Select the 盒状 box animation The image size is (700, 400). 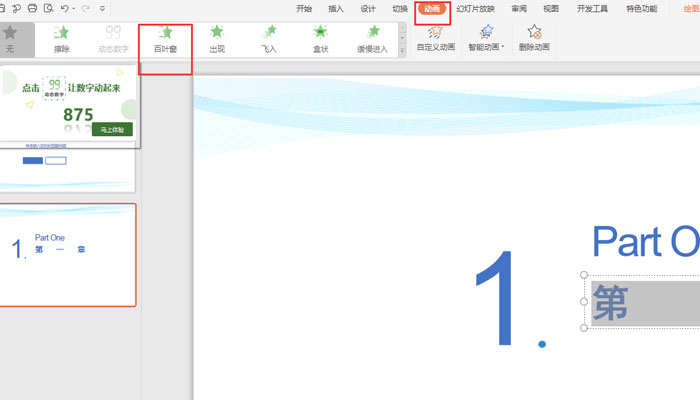point(320,38)
